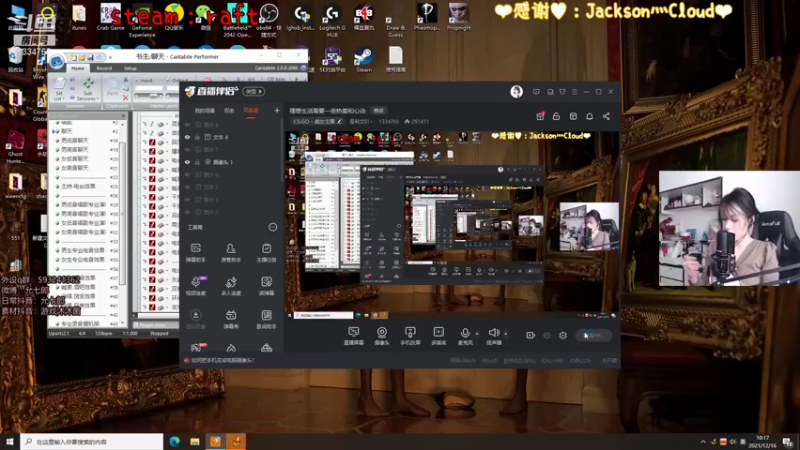Image resolution: width=800 pixels, height=450 pixels.
Task: Open the Set List dropdown in Cantabile
Action: [59, 89]
